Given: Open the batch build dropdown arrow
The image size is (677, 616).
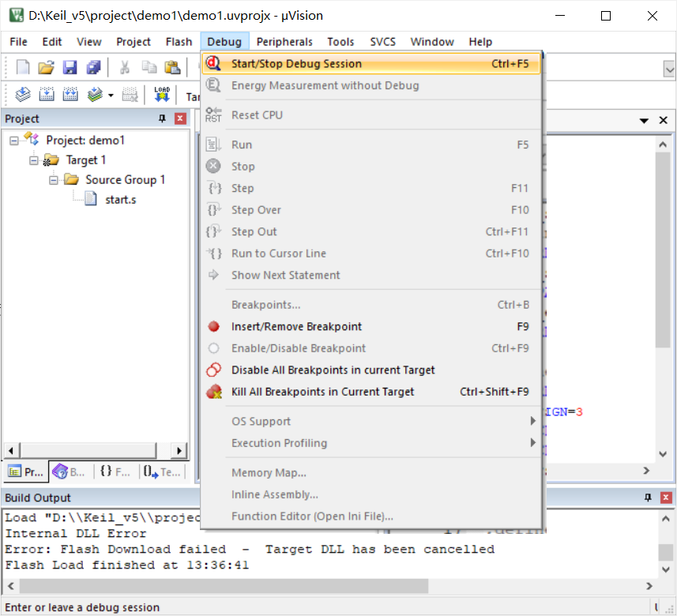Looking at the screenshot, I should 111,95.
